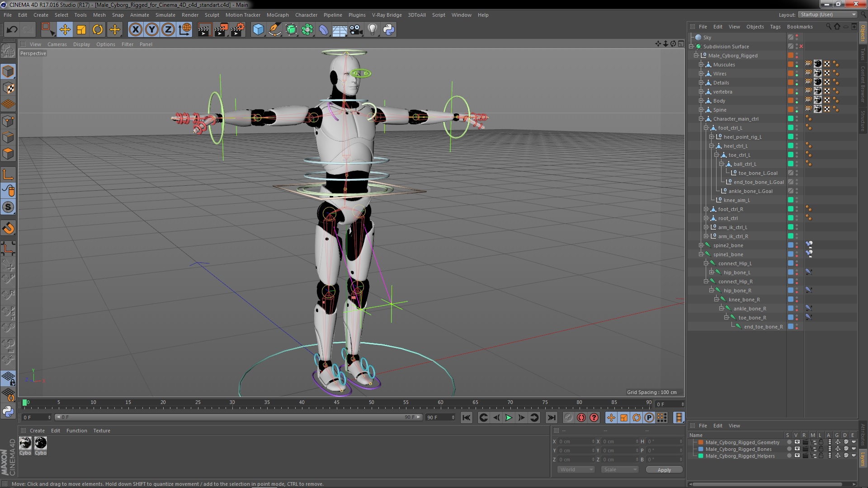The height and width of the screenshot is (488, 868).
Task: Click green layer color of foot_ctrl_L
Action: coord(791,128)
